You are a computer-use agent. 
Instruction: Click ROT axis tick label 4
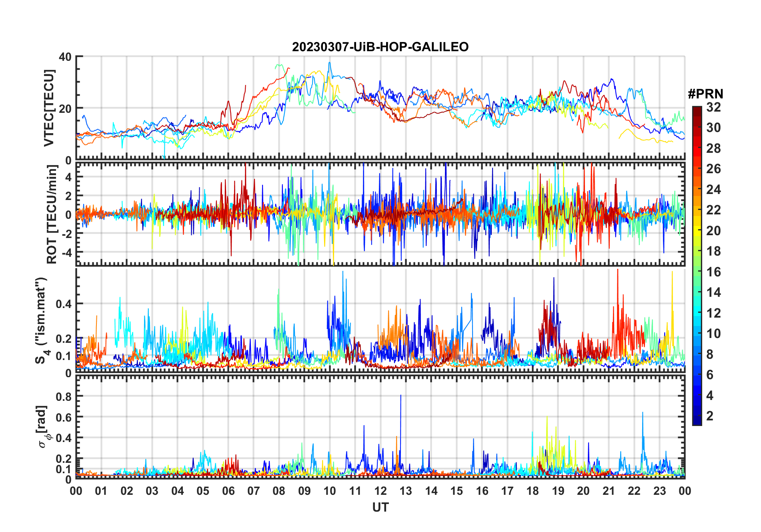tap(68, 177)
